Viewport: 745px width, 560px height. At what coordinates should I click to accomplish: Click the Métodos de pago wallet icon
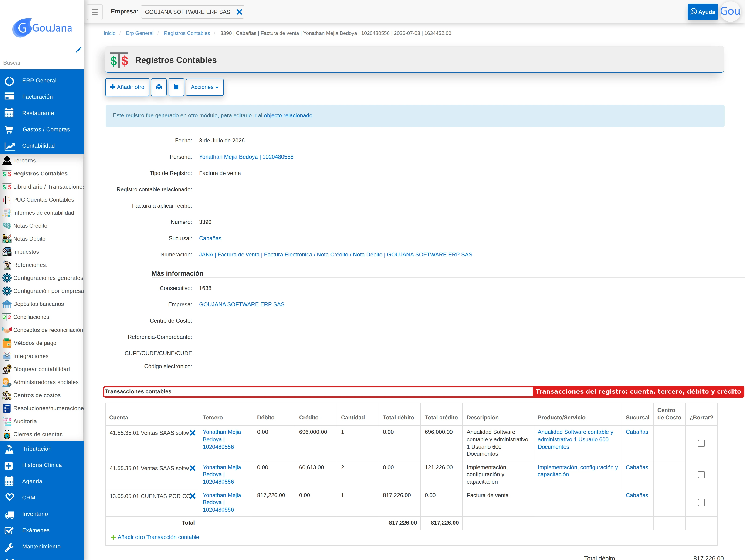(x=7, y=343)
